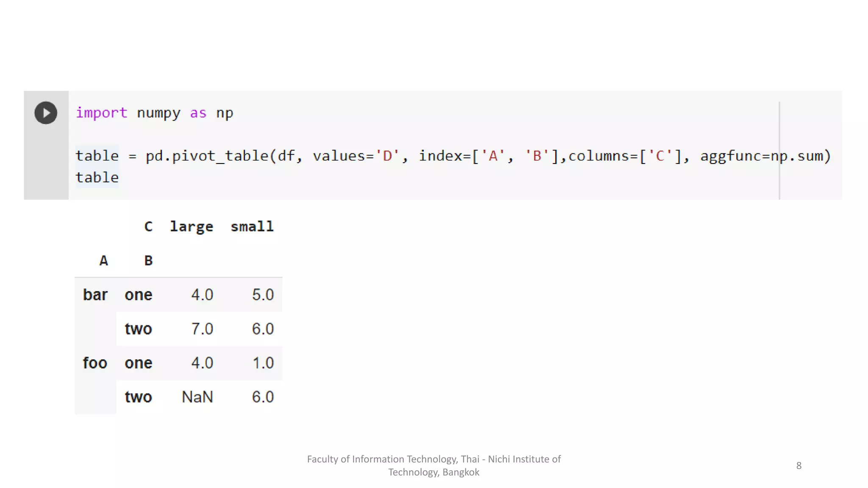The height and width of the screenshot is (488, 868).
Task: Click the 7.0 value in the large column
Action: 202,329
